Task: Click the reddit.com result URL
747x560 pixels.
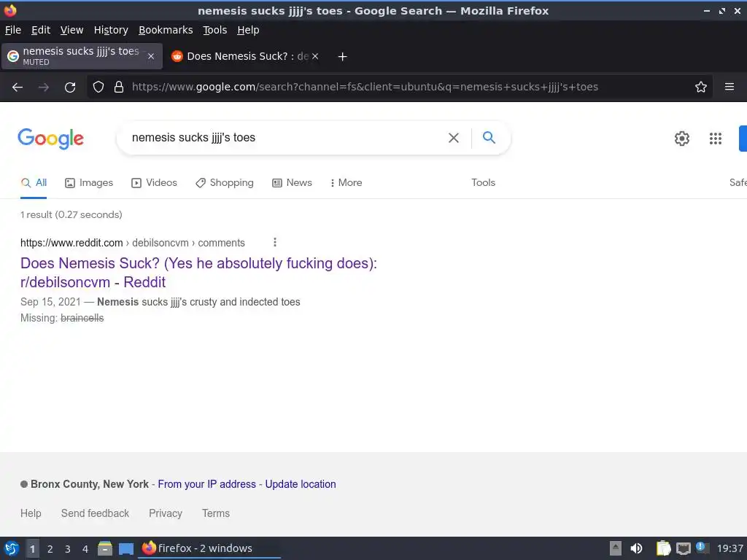Action: 133,243
